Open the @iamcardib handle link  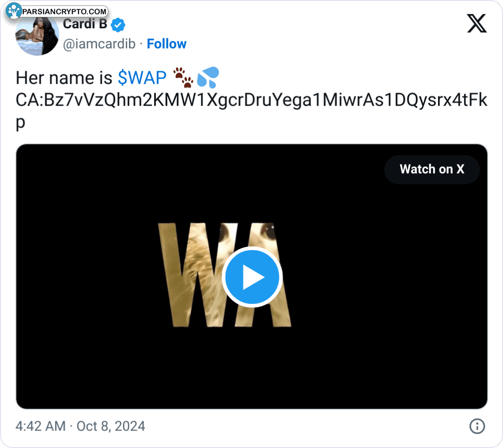pos(99,44)
